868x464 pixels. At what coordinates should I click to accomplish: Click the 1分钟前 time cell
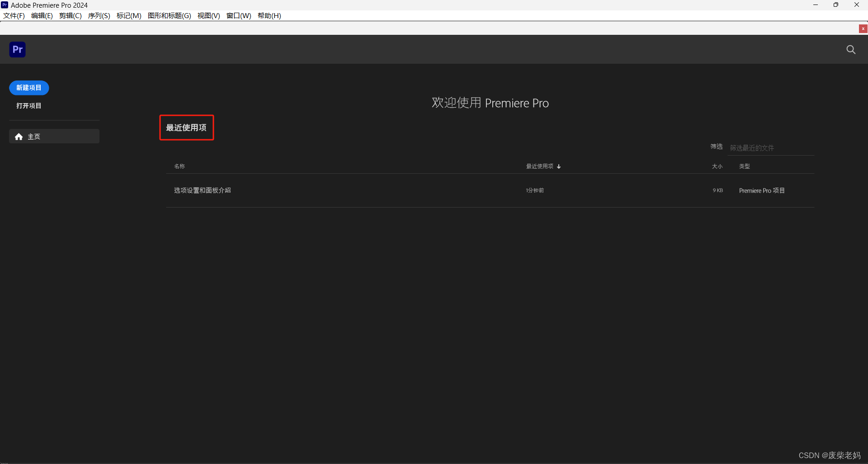535,190
